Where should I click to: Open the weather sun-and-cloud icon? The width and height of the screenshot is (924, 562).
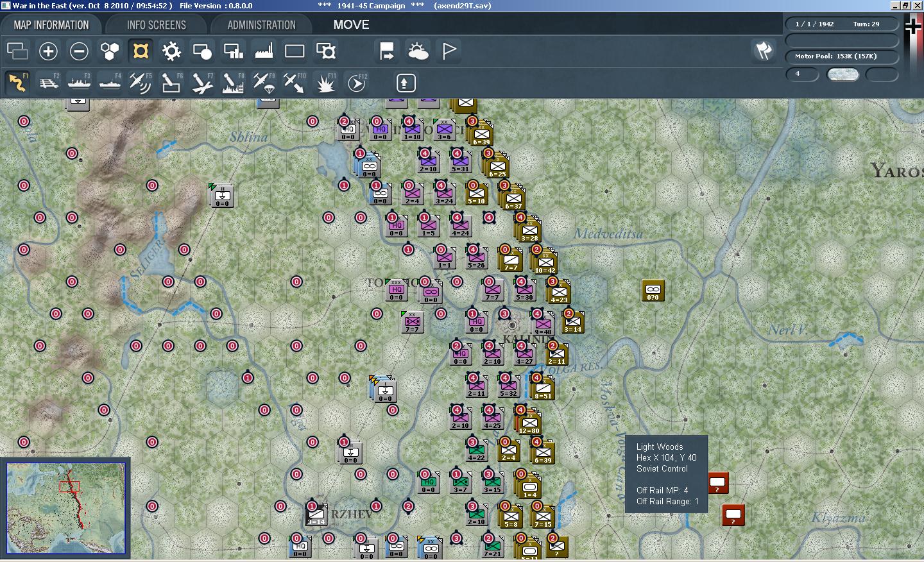pyautogui.click(x=418, y=51)
